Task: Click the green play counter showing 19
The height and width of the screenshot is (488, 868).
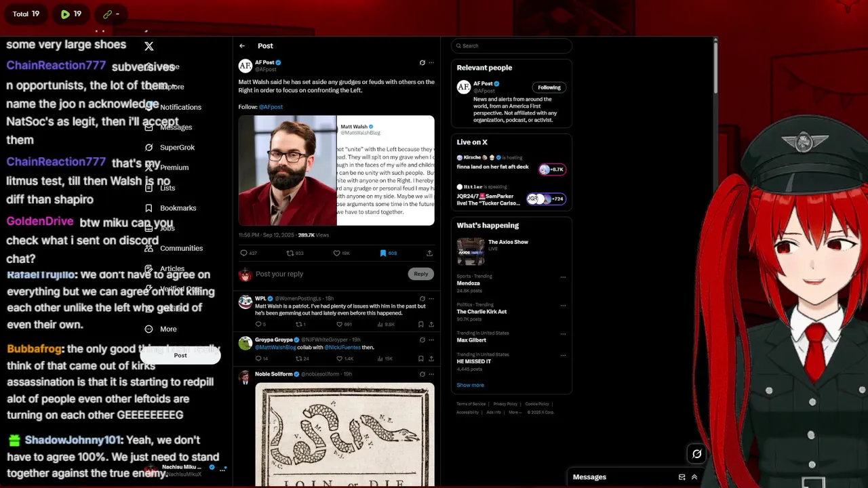Action: pos(71,14)
